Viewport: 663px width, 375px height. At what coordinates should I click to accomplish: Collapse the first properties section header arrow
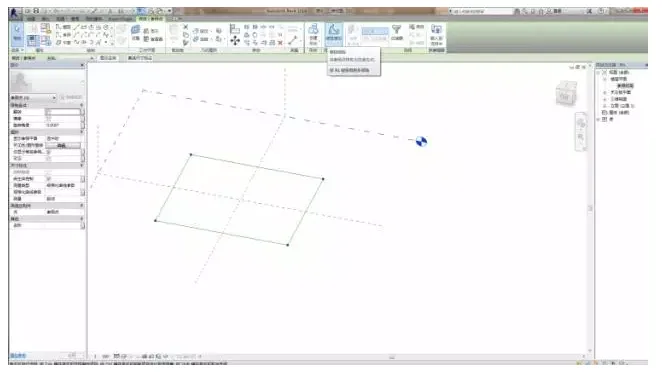click(x=82, y=105)
